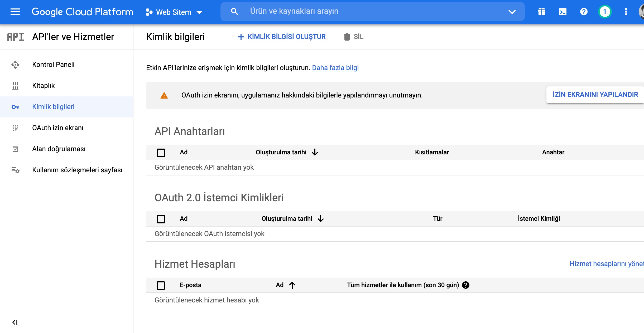
Task: Open the hamburger navigation menu
Action: tap(15, 12)
